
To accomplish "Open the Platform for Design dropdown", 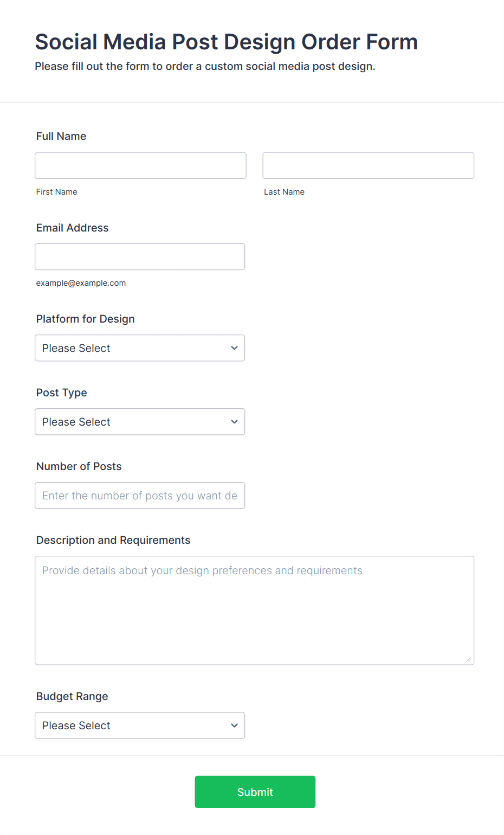I will click(140, 348).
